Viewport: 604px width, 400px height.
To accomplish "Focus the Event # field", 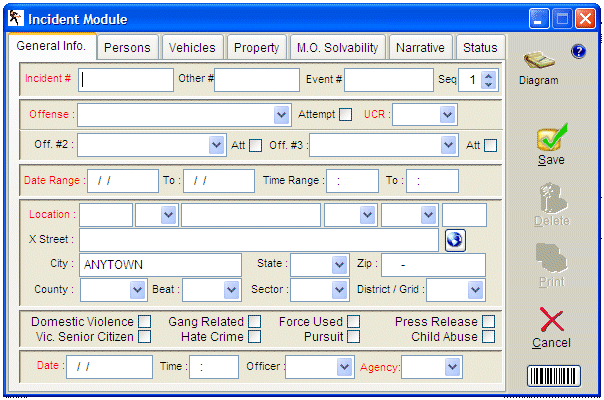I will click(389, 80).
